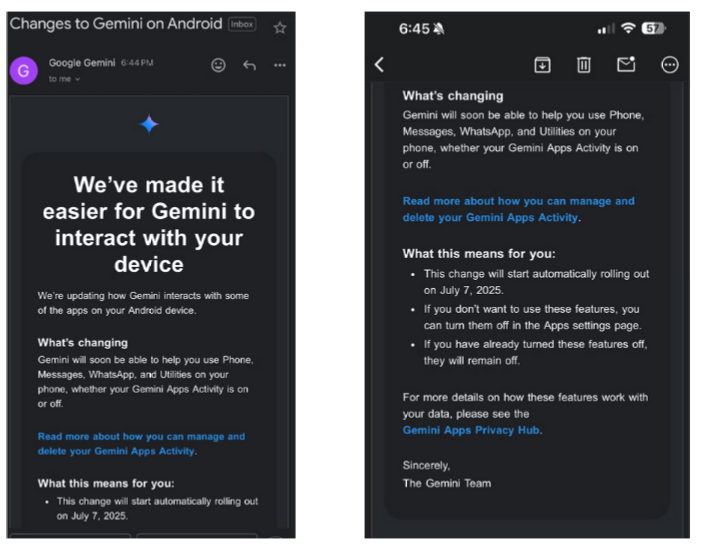Open the manage Gemini Apps Activity link in right screenshot
Image resolution: width=718 pixels, height=552 pixels.
point(518,209)
